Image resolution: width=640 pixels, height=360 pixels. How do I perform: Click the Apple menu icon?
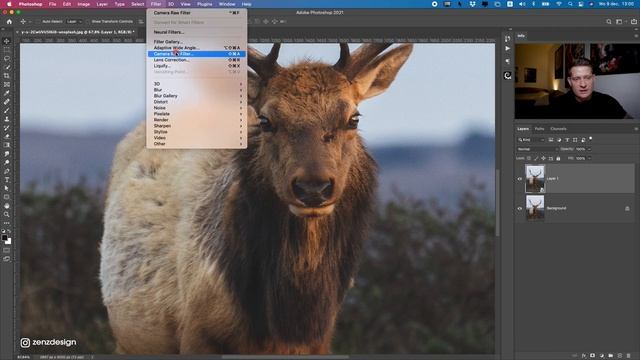[x=9, y=4]
